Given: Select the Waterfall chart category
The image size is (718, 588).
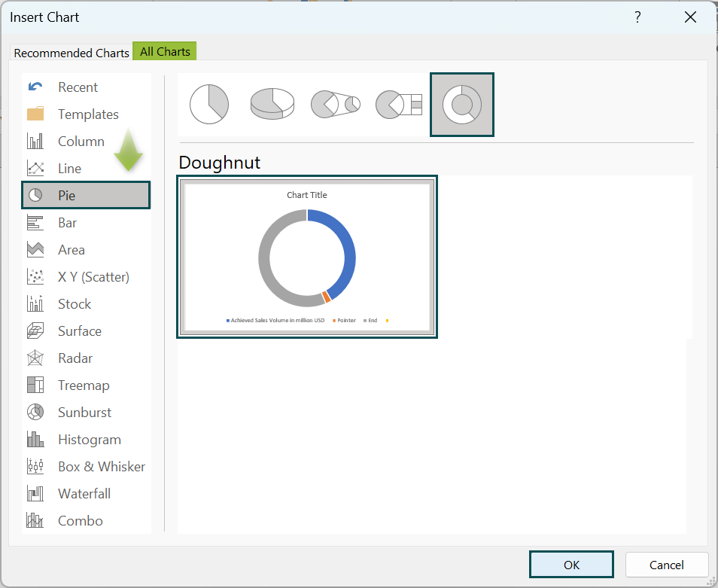Looking at the screenshot, I should point(84,493).
